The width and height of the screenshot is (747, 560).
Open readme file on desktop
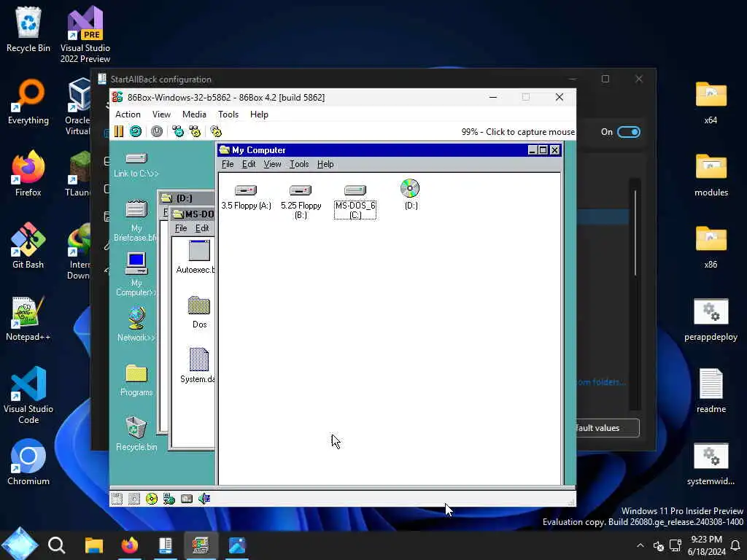tap(711, 391)
